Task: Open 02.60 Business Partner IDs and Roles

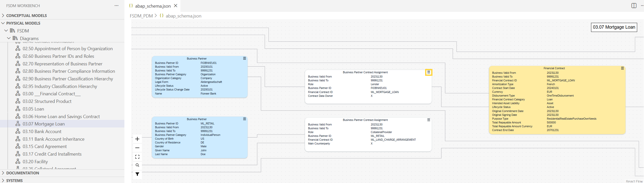Action: [59, 56]
